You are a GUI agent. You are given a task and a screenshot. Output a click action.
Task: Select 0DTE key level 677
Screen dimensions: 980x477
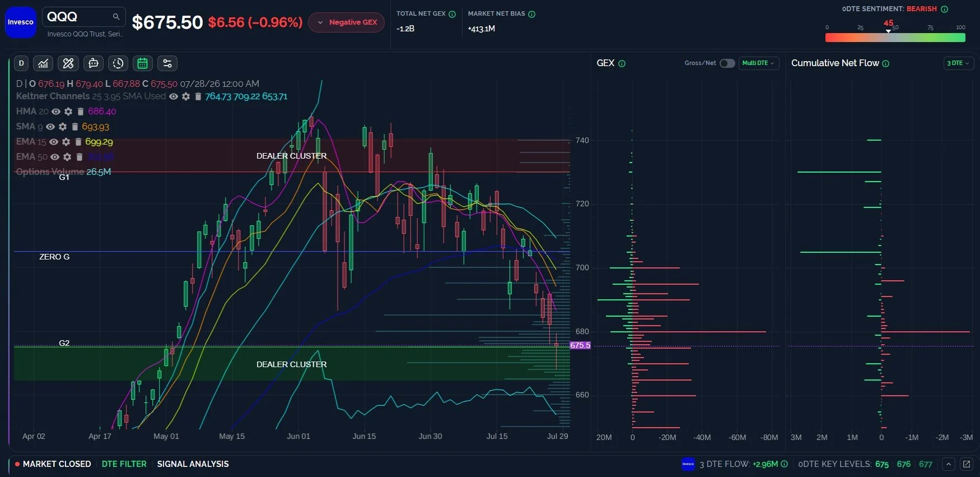pos(926,464)
